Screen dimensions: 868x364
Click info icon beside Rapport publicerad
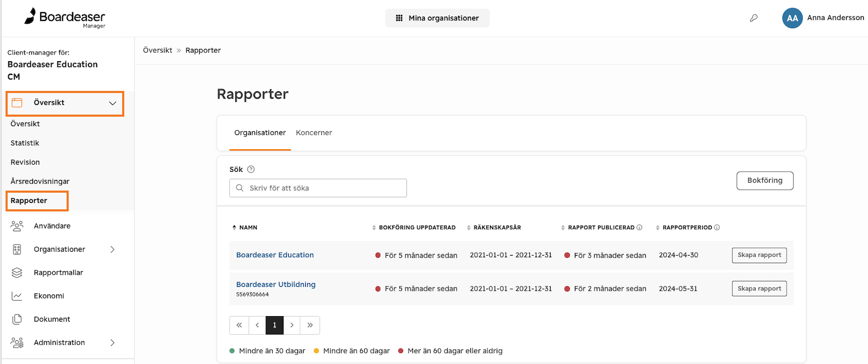coord(639,227)
